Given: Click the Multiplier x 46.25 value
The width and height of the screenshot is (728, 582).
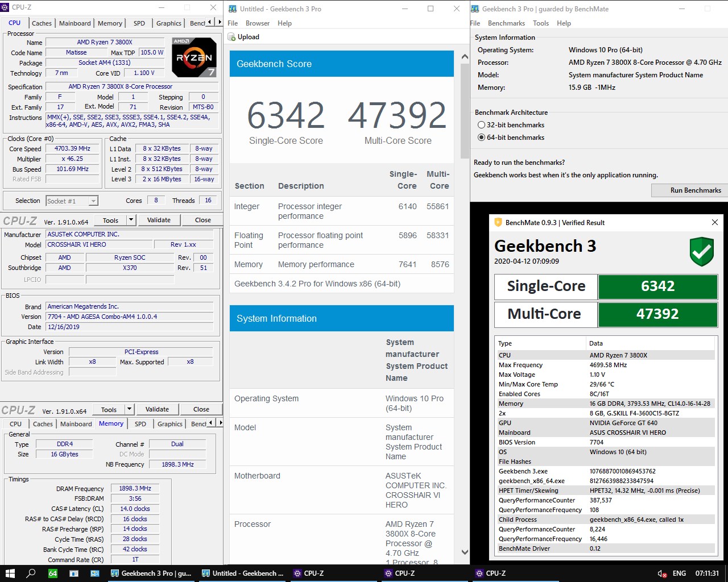Looking at the screenshot, I should 72,159.
